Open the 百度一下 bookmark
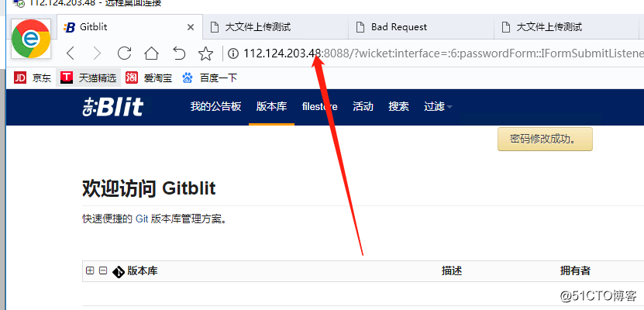Viewport: 644px width, 310px height. tap(209, 77)
